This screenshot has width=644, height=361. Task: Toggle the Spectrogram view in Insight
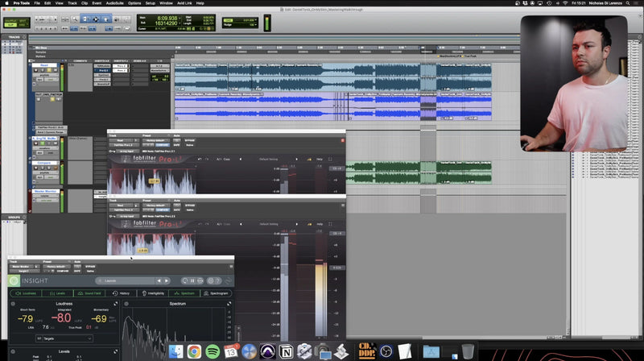216,293
